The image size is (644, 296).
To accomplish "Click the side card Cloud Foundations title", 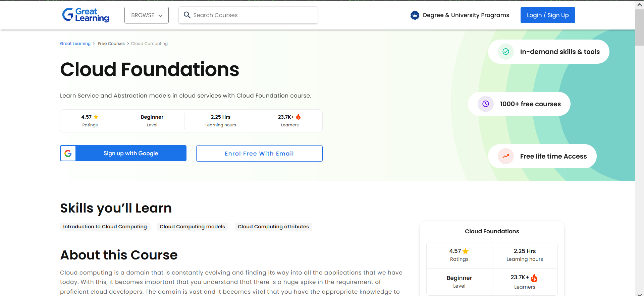I will (492, 231).
